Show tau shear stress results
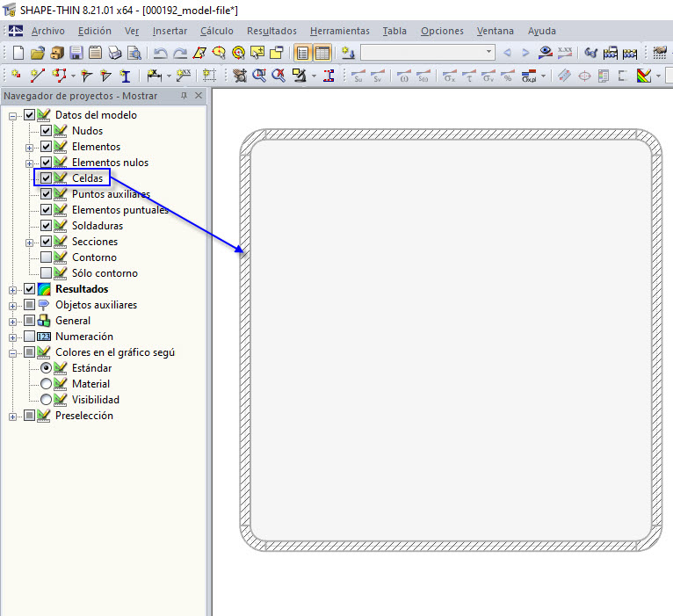This screenshot has width=673, height=616. (x=469, y=76)
